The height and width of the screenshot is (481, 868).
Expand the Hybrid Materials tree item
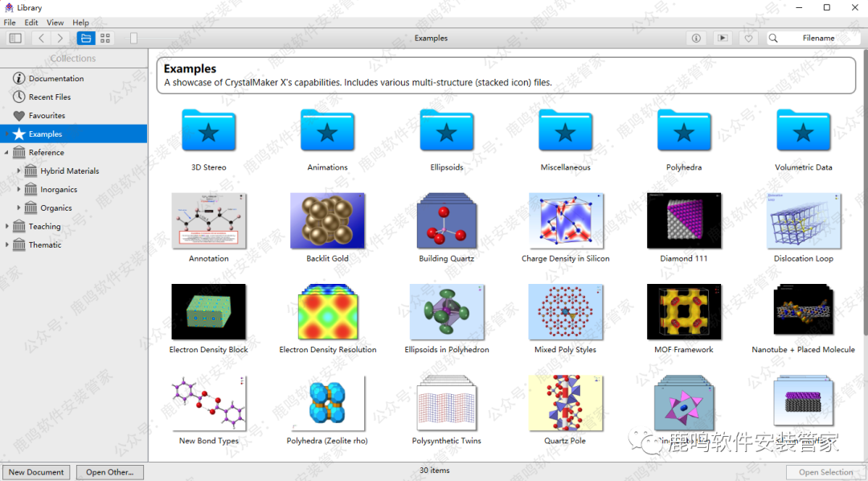19,171
